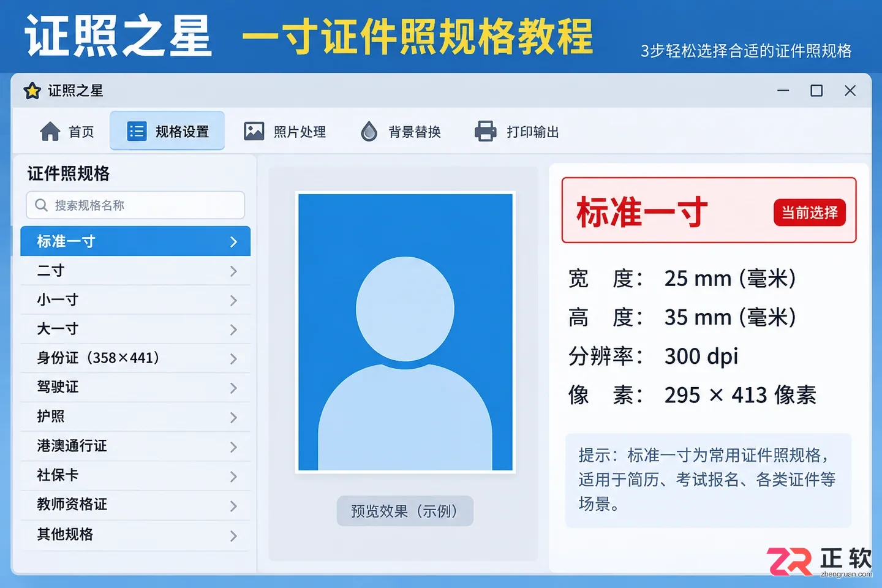Click the printer icon beside 打印输出
This screenshot has width=882, height=588.
click(x=486, y=131)
